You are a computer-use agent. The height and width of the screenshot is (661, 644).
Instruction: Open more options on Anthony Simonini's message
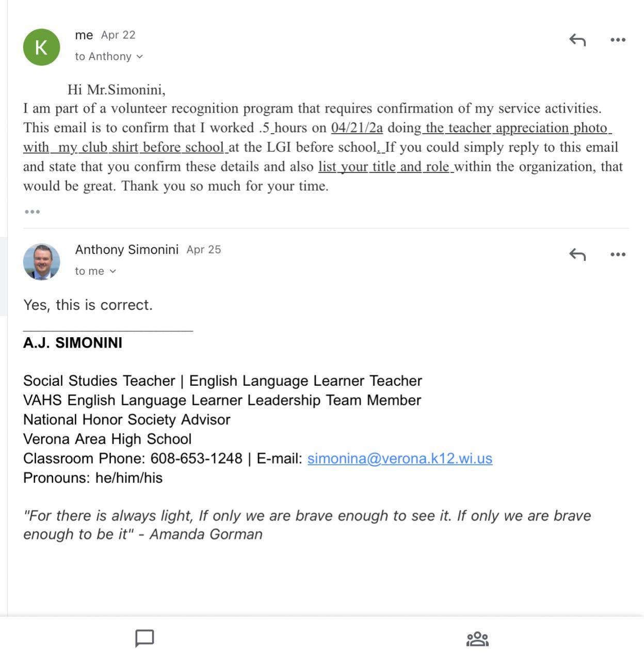[x=618, y=255]
